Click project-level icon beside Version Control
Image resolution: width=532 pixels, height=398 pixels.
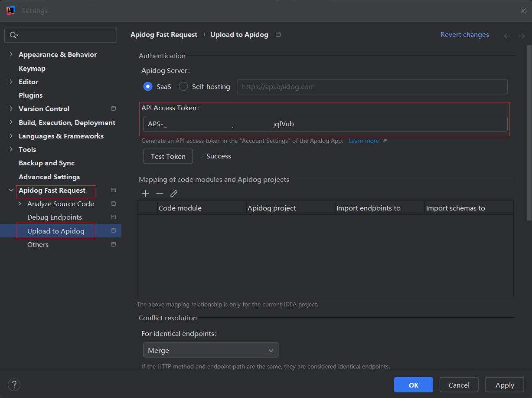pyautogui.click(x=114, y=109)
